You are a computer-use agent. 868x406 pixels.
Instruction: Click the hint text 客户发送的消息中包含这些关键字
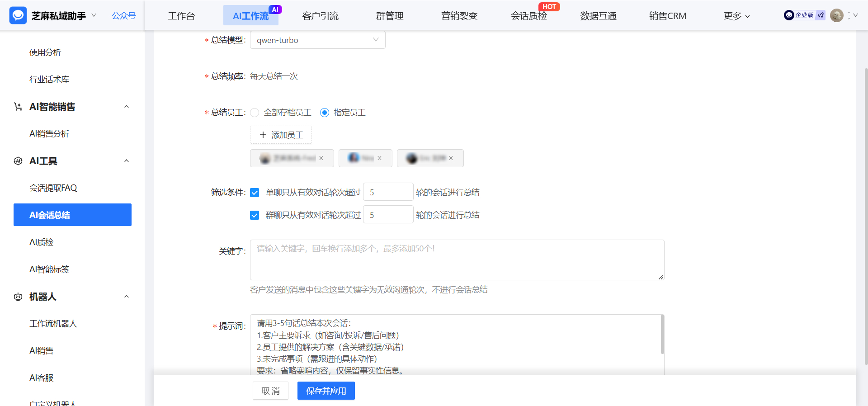click(369, 290)
